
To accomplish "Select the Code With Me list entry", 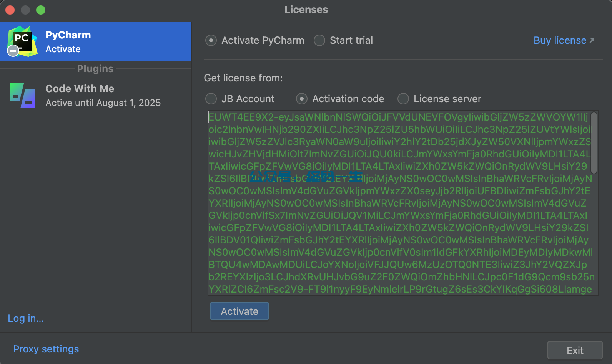I will 96,95.
